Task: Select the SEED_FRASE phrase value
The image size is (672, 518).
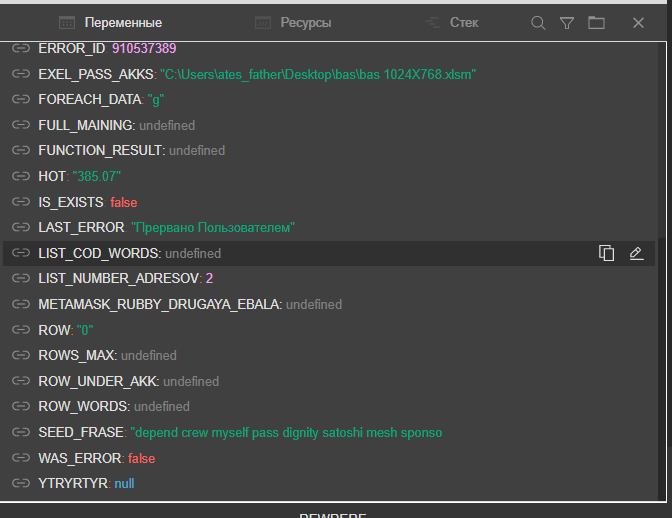Action: 286,433
